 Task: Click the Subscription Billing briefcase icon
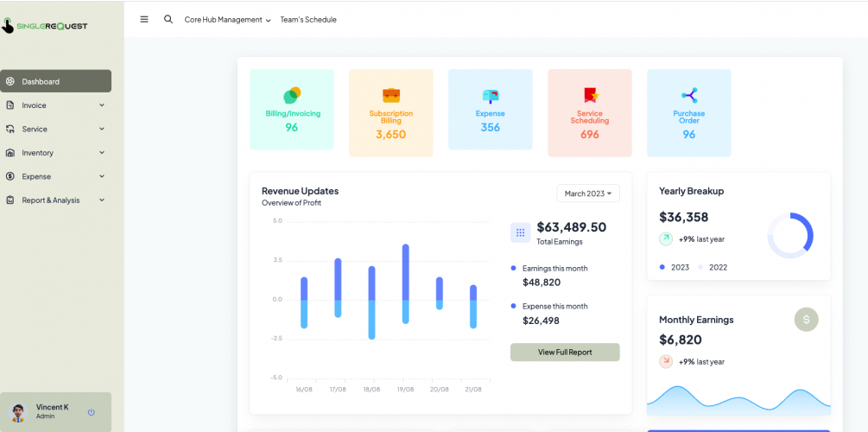391,95
